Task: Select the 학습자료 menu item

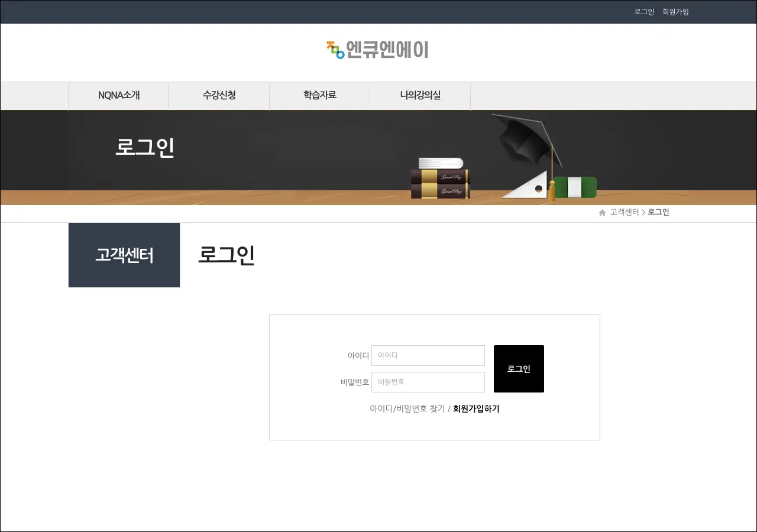Action: point(320,95)
